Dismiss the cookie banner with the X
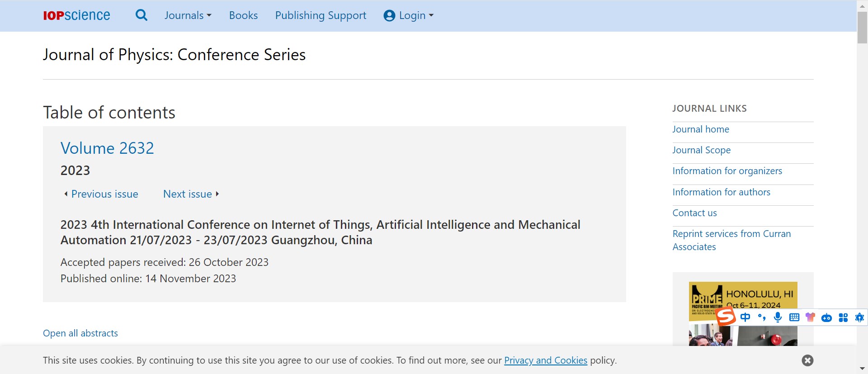This screenshot has height=374, width=868. pos(807,360)
